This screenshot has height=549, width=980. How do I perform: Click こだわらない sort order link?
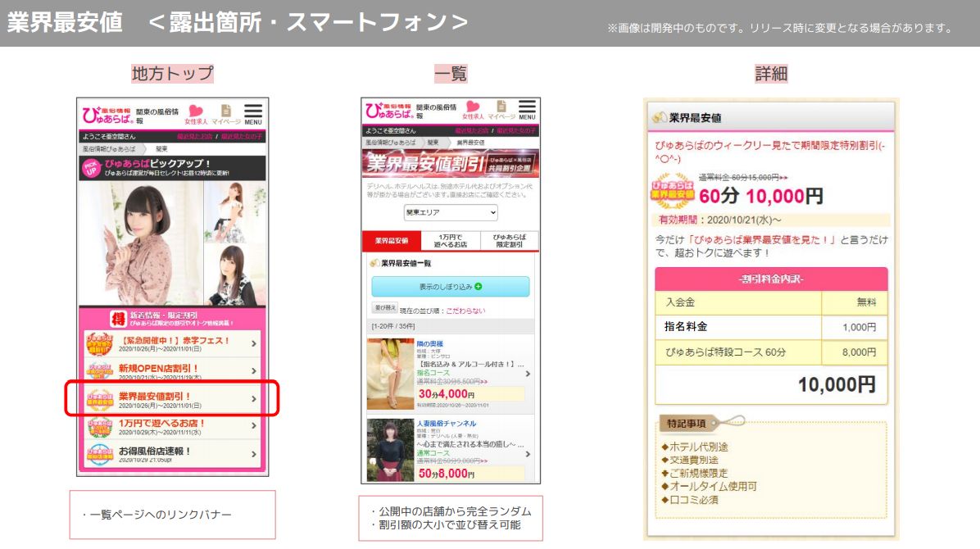pyautogui.click(x=465, y=311)
